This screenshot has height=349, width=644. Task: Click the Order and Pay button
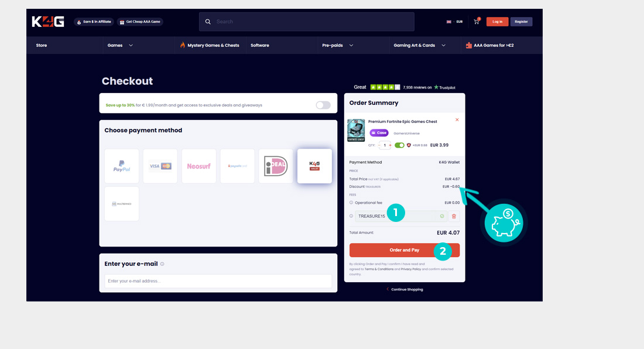coord(405,250)
